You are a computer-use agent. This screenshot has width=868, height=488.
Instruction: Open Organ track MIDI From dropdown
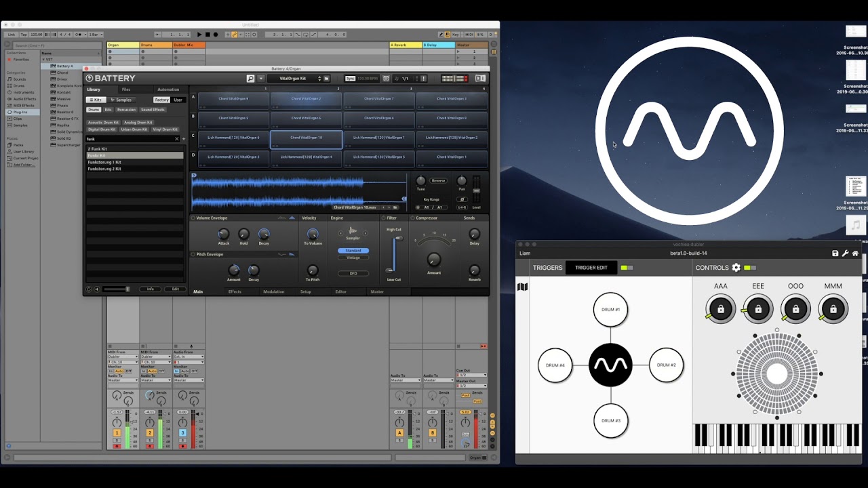(123, 357)
